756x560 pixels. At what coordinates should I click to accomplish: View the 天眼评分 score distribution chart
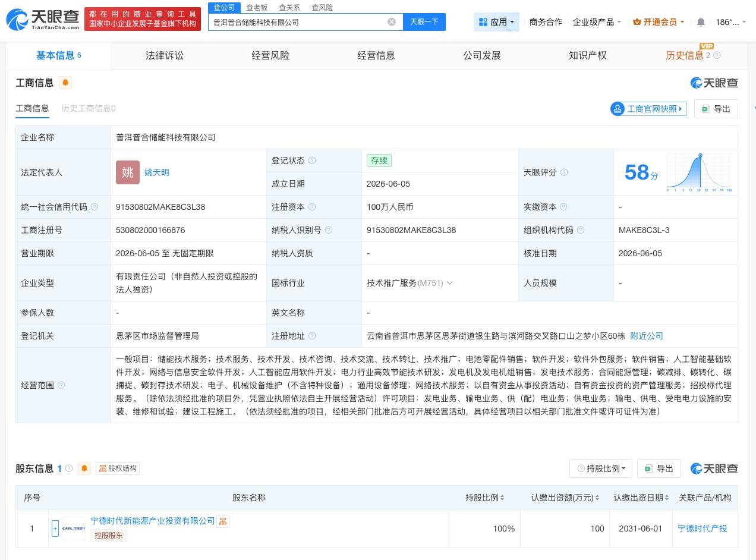pyautogui.click(x=699, y=172)
